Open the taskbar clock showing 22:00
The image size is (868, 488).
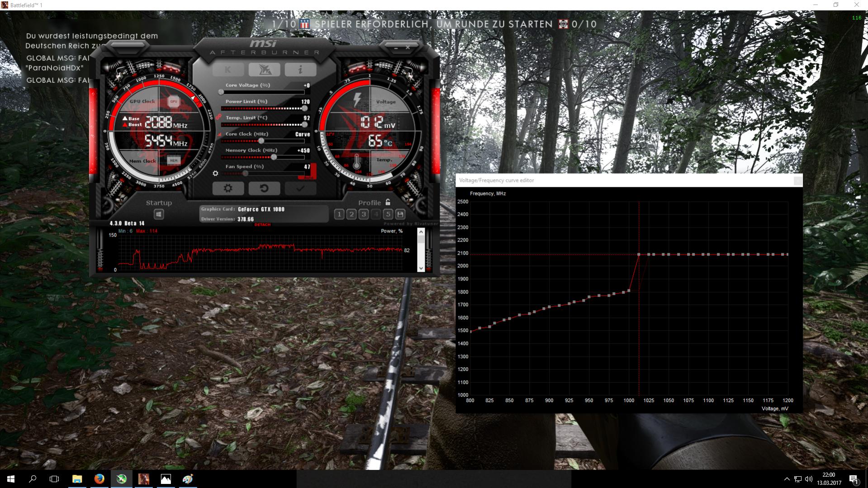tap(829, 479)
